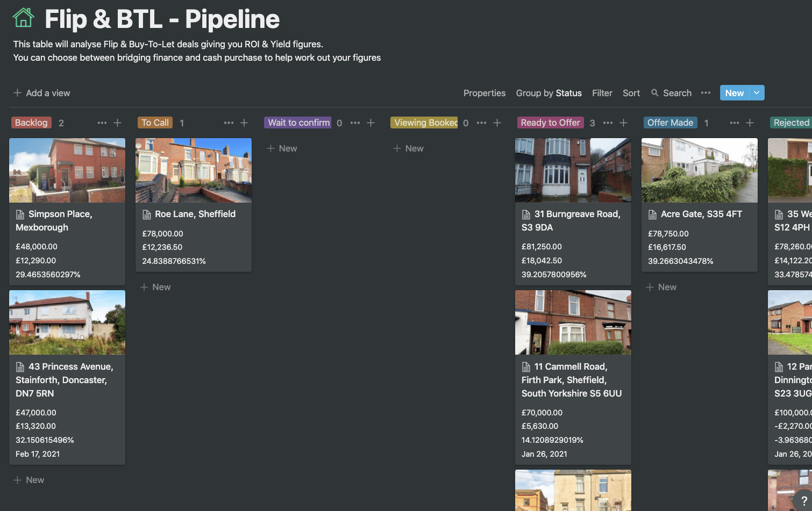812x511 pixels.
Task: Click the Flip & BTL - Pipeline title
Action: point(162,19)
